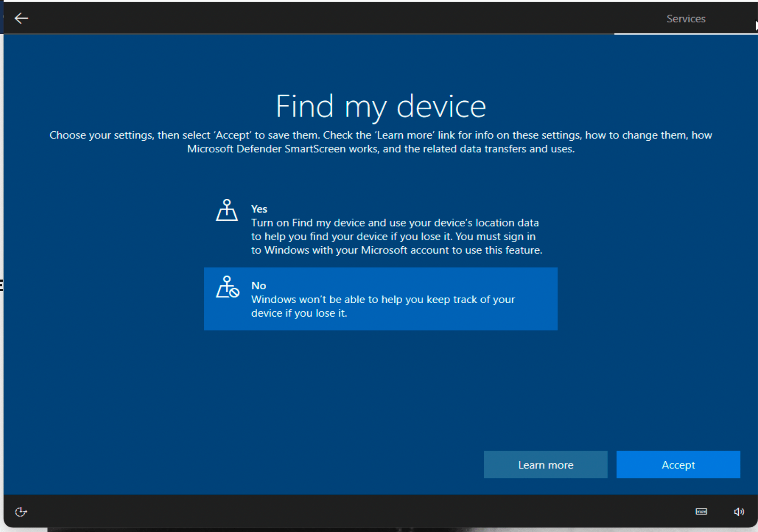Screen dimensions: 758x532
Task: Open the Ease of Access menu icon
Action: tap(21, 511)
